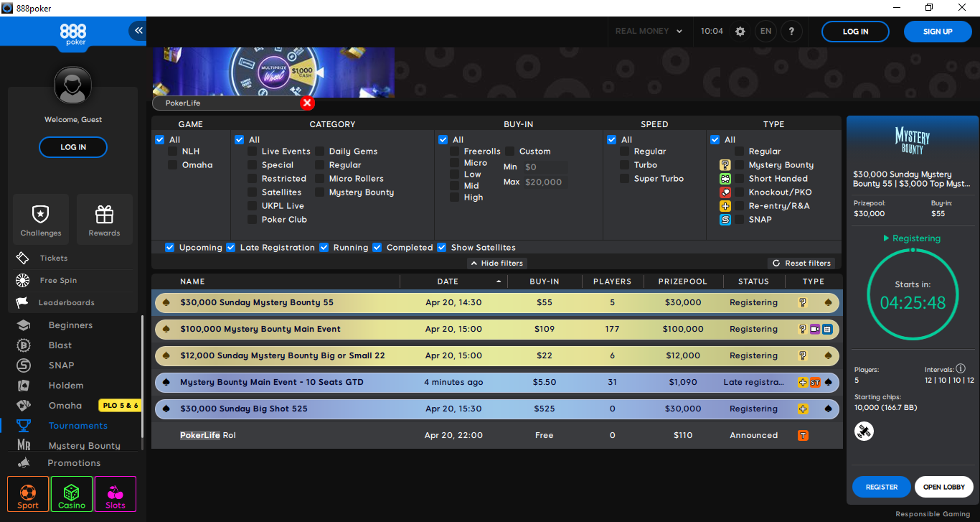Click the Intervals info icon
The width and height of the screenshot is (980, 522).
(961, 368)
